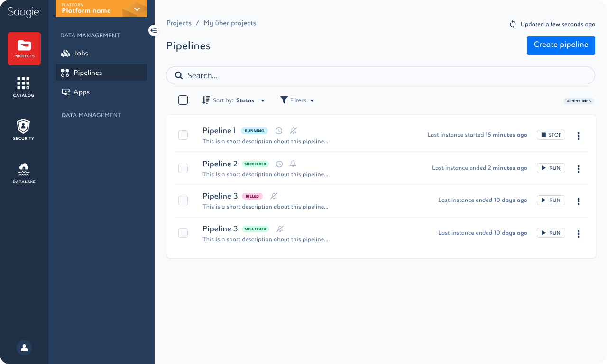Open more options menu for Pipeline 2

pyautogui.click(x=579, y=169)
